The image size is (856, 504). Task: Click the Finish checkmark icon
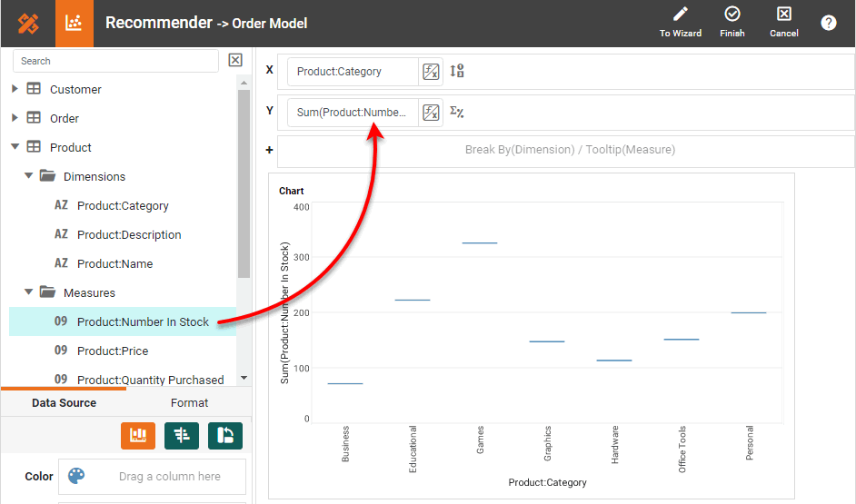pos(732,15)
